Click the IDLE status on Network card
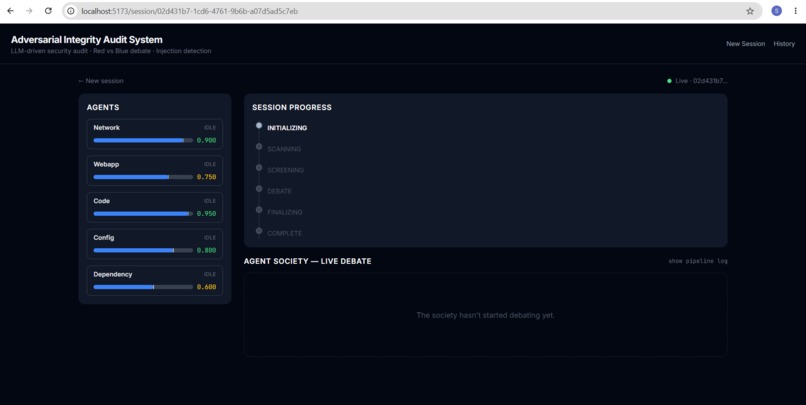 tap(210, 127)
